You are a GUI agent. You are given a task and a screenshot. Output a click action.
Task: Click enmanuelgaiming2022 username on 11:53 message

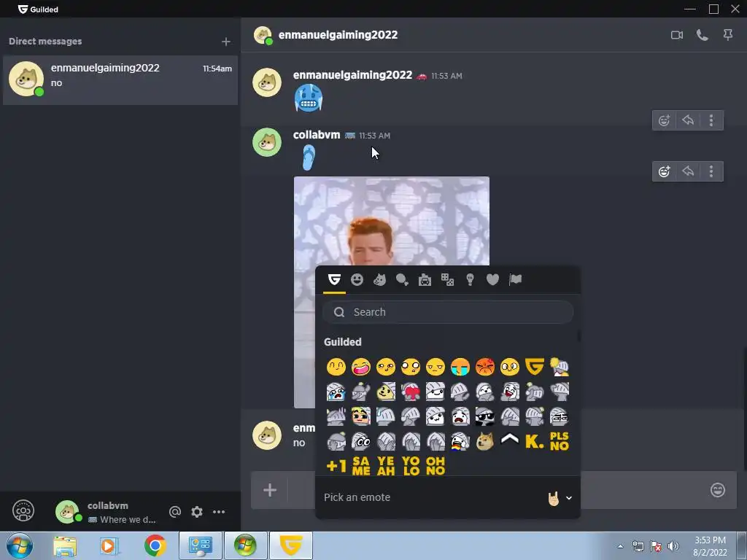point(352,75)
